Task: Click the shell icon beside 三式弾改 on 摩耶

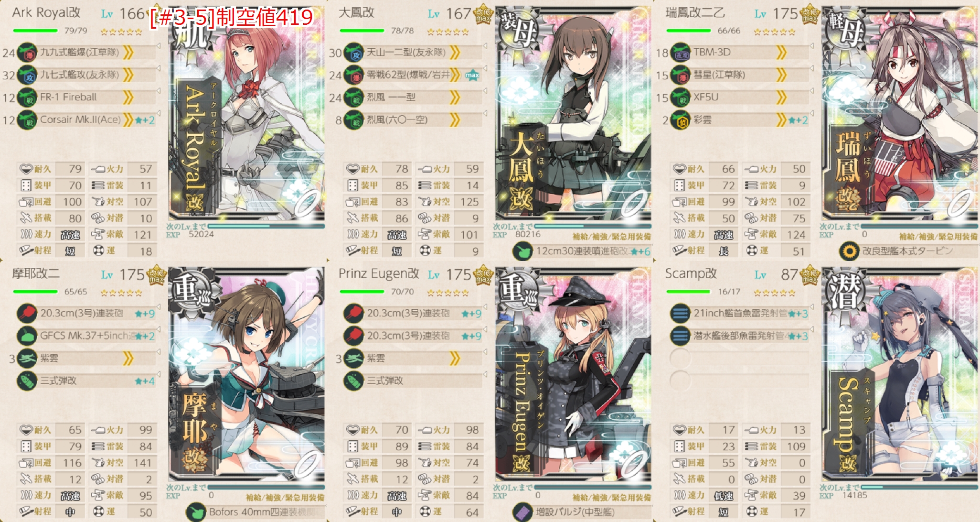Action: 27,381
